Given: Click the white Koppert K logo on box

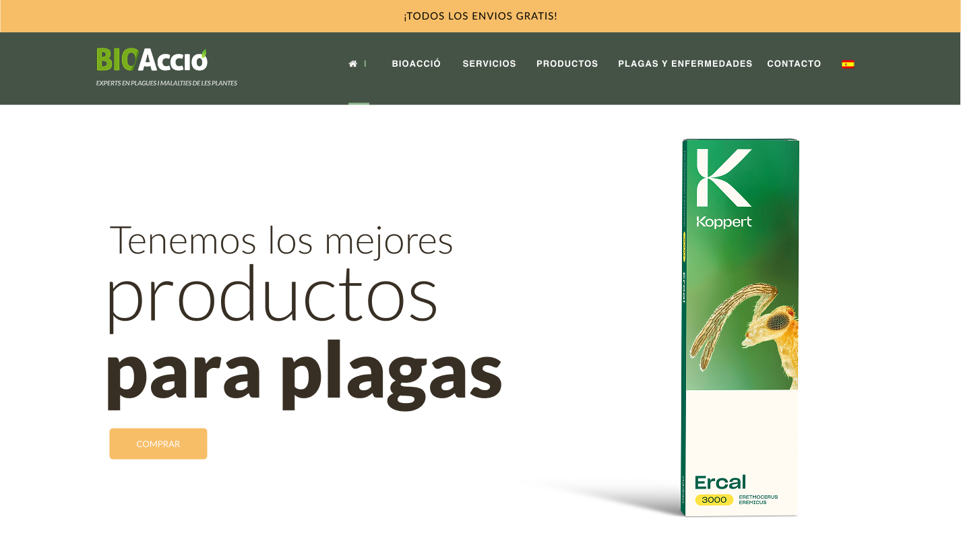Looking at the screenshot, I should tap(724, 178).
